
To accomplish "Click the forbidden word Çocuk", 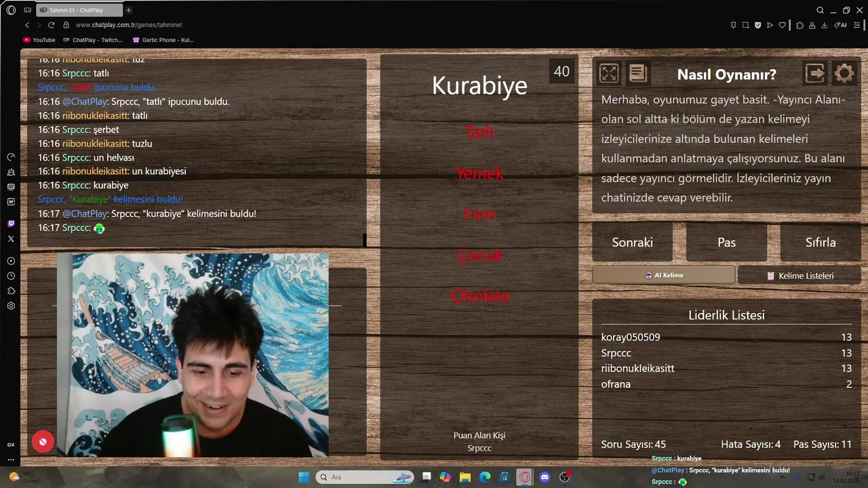I will click(x=479, y=255).
